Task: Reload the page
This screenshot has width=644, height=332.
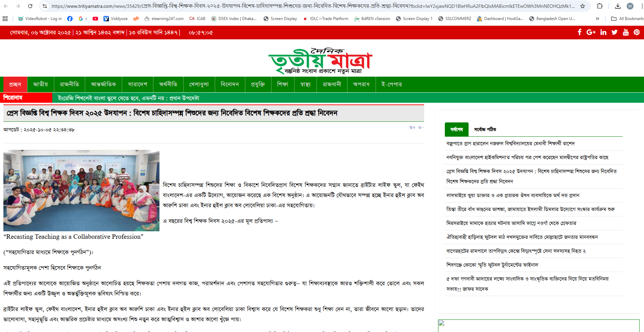Action: point(30,6)
